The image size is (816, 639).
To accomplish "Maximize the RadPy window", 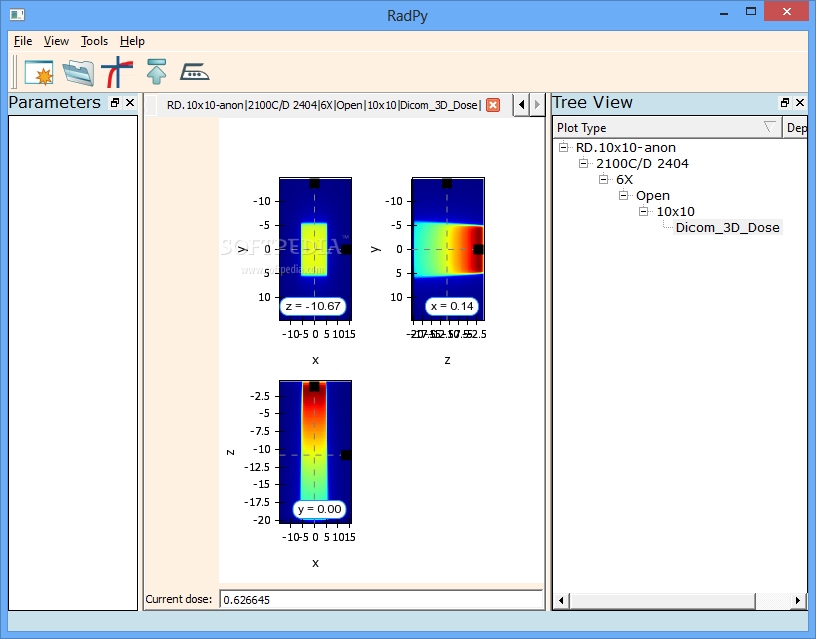I will point(750,11).
